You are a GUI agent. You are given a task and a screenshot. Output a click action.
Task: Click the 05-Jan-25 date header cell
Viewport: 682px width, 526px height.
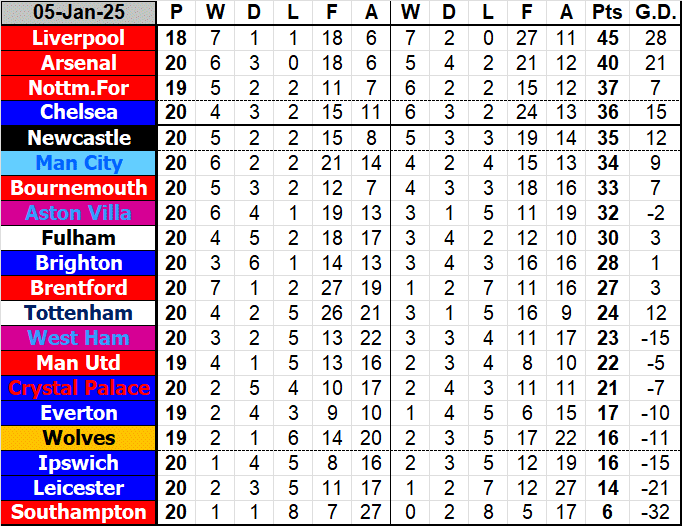click(79, 13)
